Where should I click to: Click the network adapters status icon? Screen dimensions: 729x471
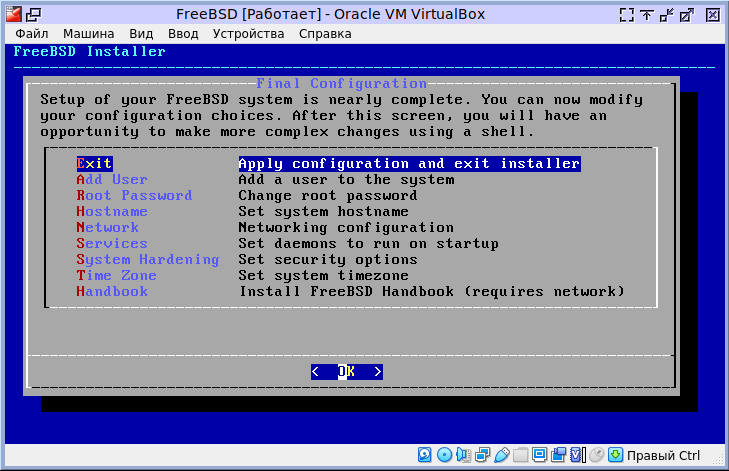click(483, 455)
